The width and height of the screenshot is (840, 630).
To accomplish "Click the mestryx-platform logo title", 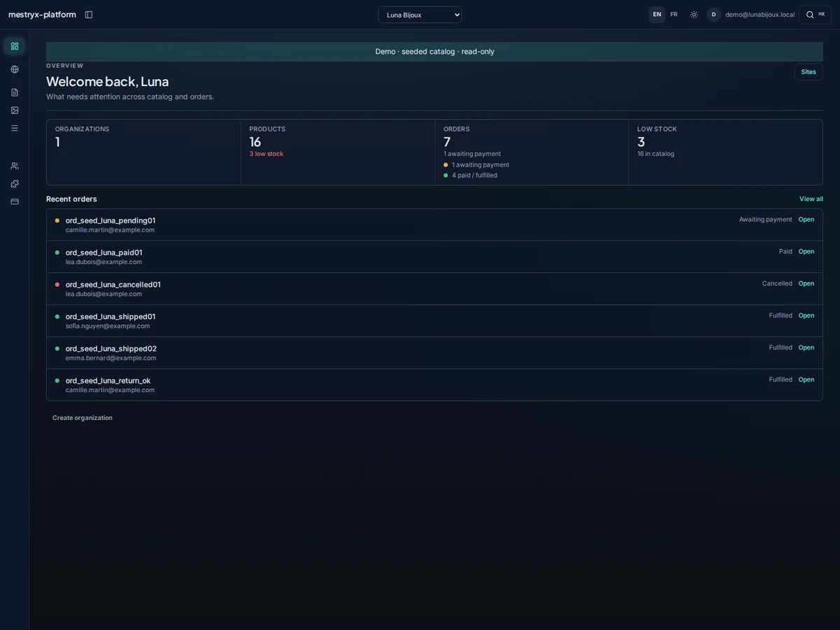I will 42,15.
